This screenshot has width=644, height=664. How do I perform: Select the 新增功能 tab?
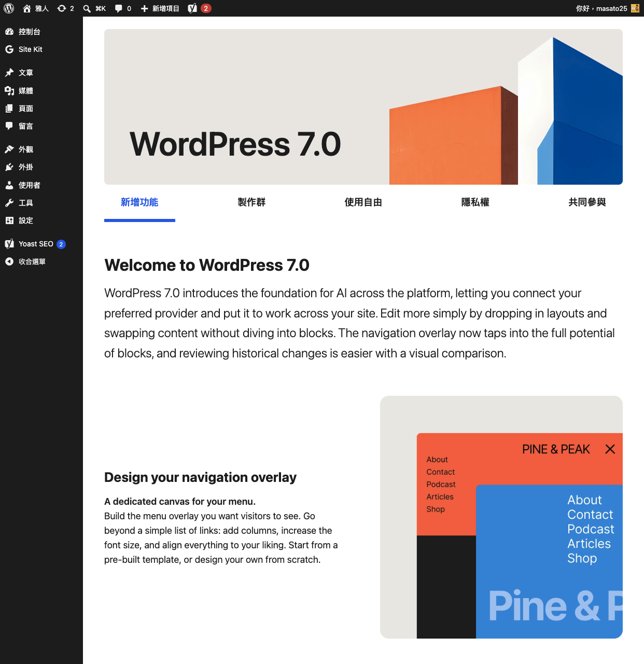pos(139,202)
